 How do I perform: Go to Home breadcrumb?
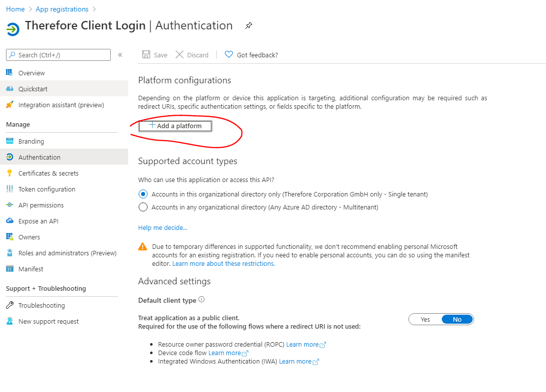click(x=15, y=9)
